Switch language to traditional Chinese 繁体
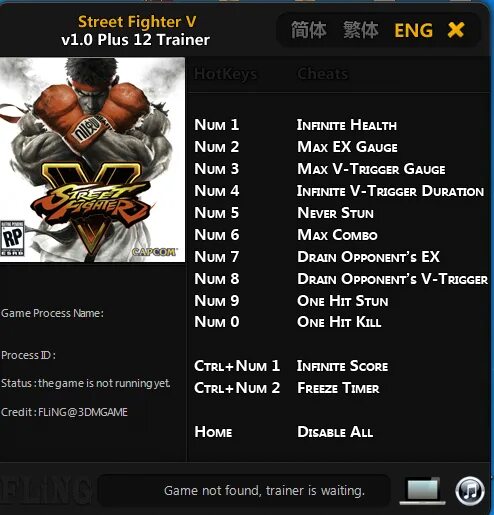Screen dimensions: 494x515 pos(361,30)
